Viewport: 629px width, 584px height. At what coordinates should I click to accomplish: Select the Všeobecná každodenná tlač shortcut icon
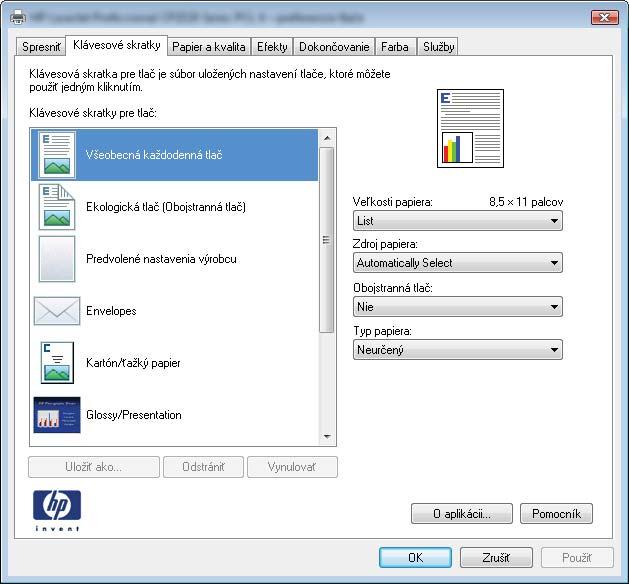click(57, 155)
